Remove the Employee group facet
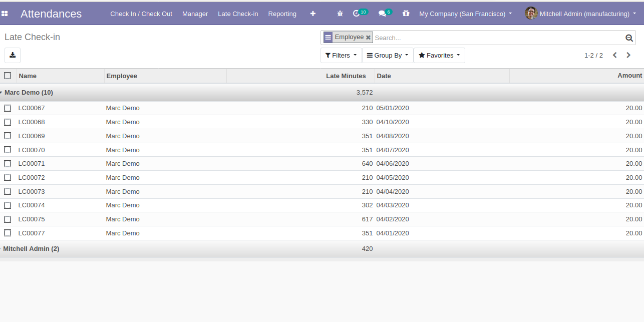The height and width of the screenshot is (322, 644). pyautogui.click(x=368, y=38)
